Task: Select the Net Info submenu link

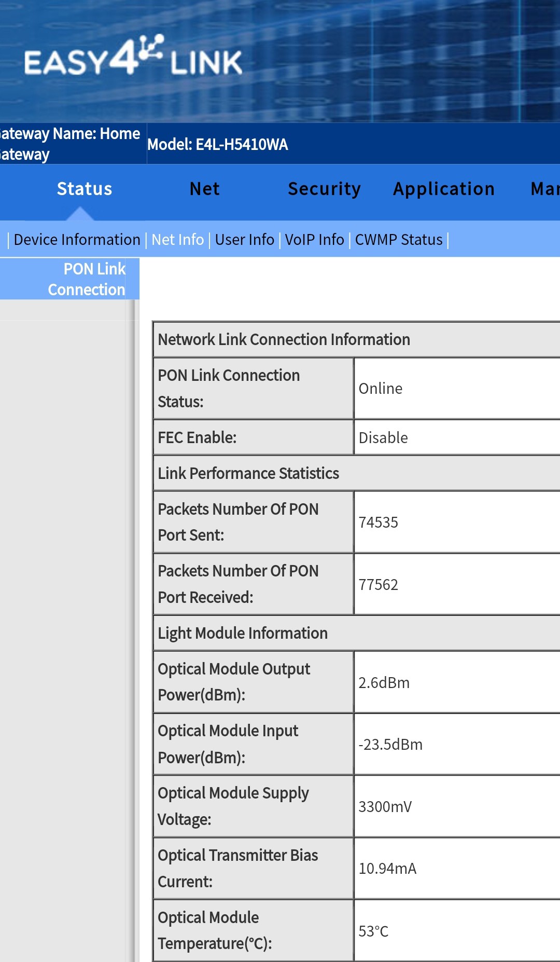Action: (177, 240)
